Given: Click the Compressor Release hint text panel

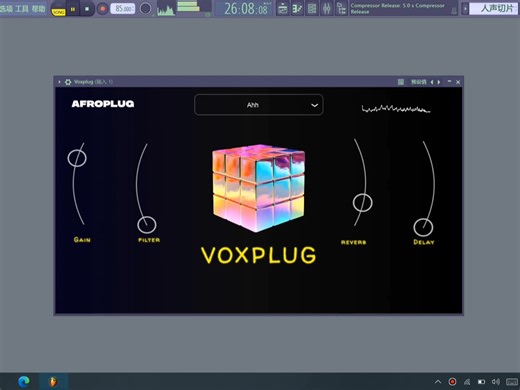Looking at the screenshot, I should coord(403,9).
